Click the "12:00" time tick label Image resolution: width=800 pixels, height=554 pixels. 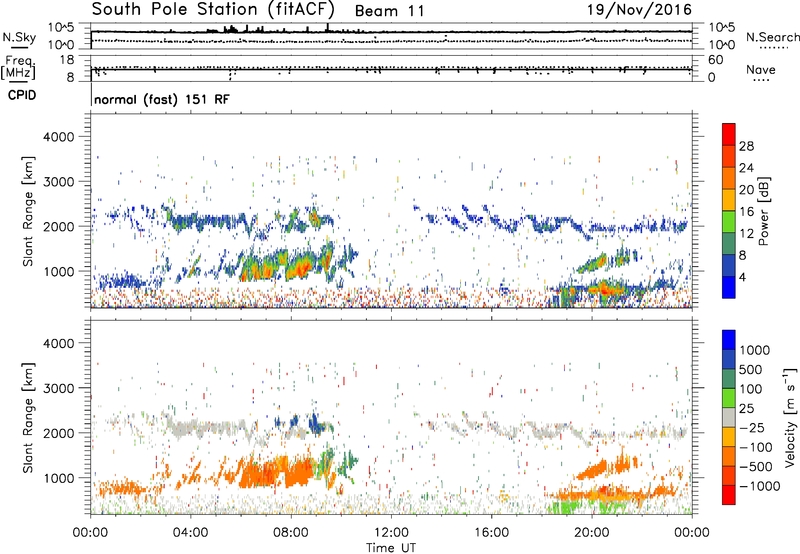click(391, 533)
